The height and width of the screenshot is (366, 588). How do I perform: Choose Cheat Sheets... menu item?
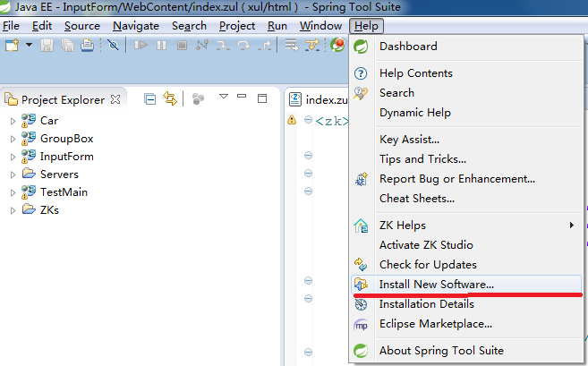tap(466, 199)
